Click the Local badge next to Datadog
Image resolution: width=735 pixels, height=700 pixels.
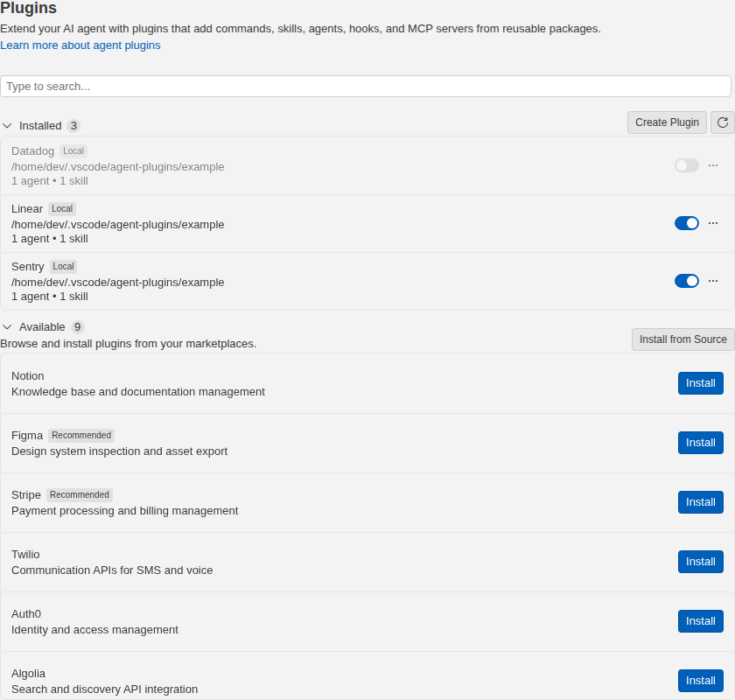click(x=73, y=151)
